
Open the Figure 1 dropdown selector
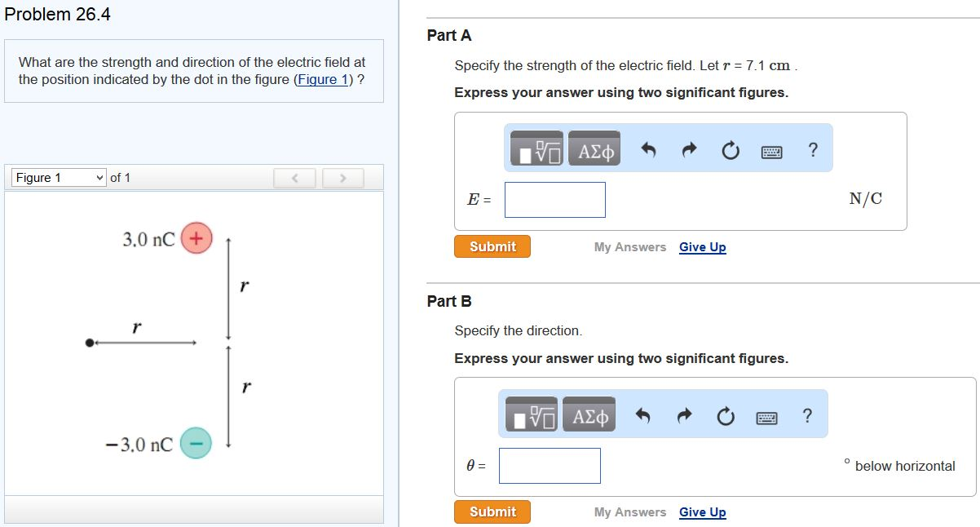point(56,177)
